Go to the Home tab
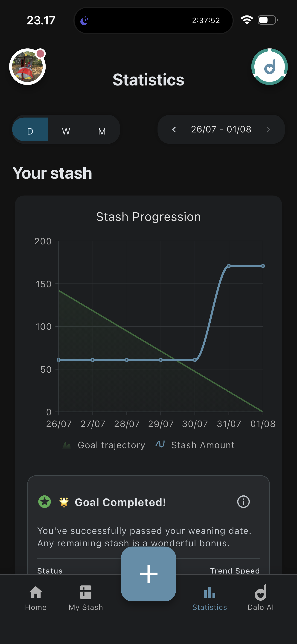This screenshot has width=297, height=644. [36, 598]
